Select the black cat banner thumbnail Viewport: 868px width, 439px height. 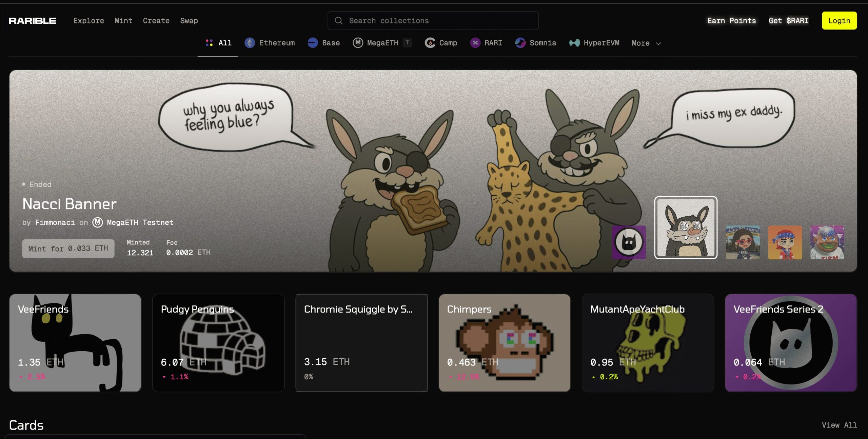click(x=629, y=242)
